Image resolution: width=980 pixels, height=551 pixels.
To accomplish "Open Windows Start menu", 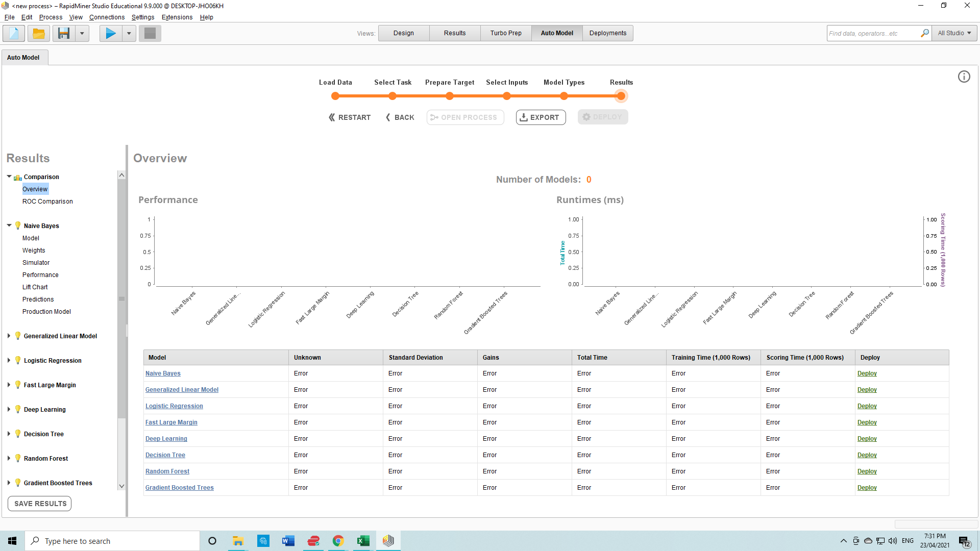I will coord(12,541).
